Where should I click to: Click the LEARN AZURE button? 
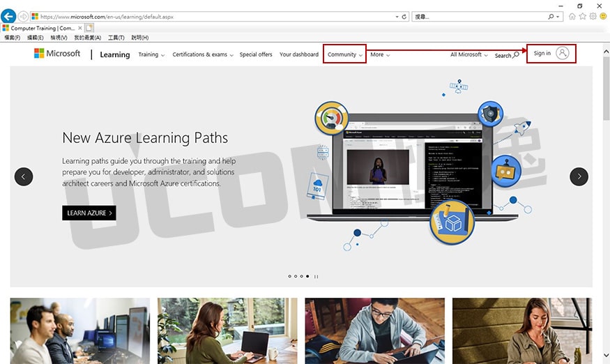pos(89,213)
